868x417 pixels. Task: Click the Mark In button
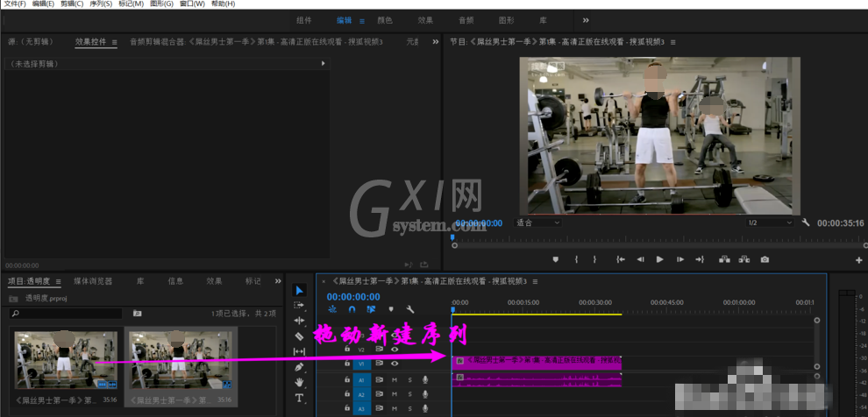pos(576,259)
